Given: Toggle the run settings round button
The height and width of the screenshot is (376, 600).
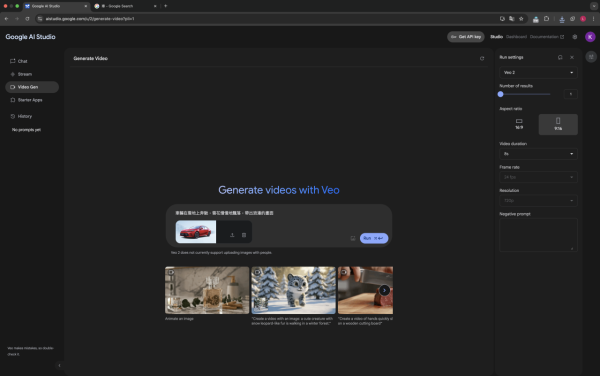Looking at the screenshot, I should click(591, 57).
